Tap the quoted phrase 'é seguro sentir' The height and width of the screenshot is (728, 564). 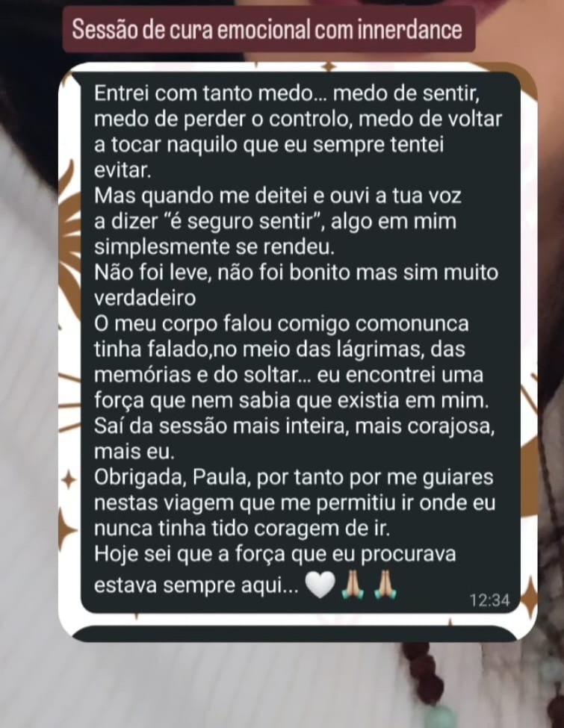247,221
